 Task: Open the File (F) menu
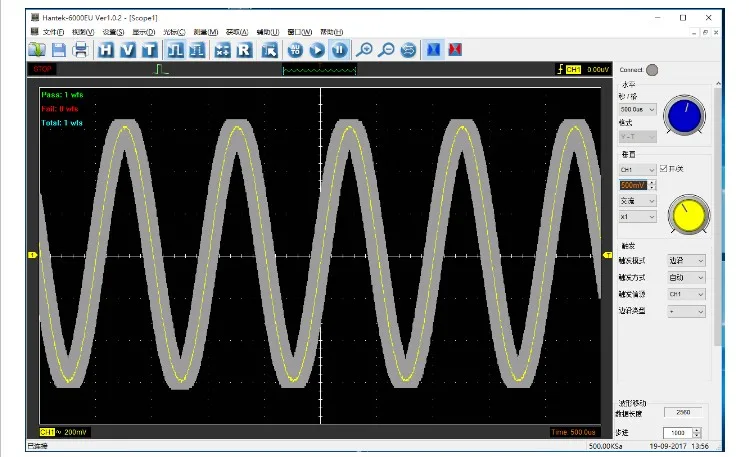coord(53,32)
